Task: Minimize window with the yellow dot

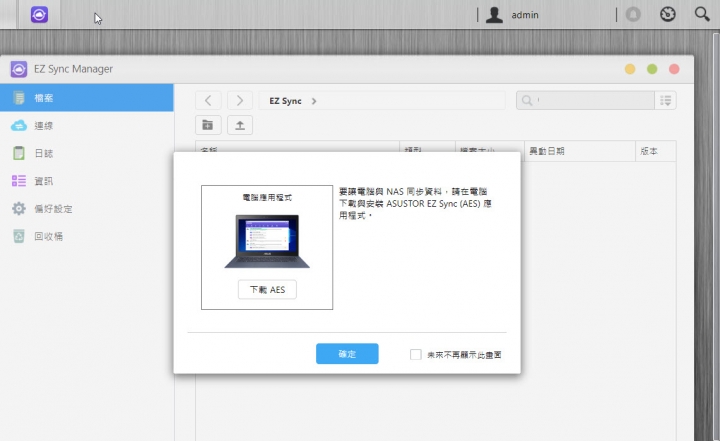Action: [630, 69]
